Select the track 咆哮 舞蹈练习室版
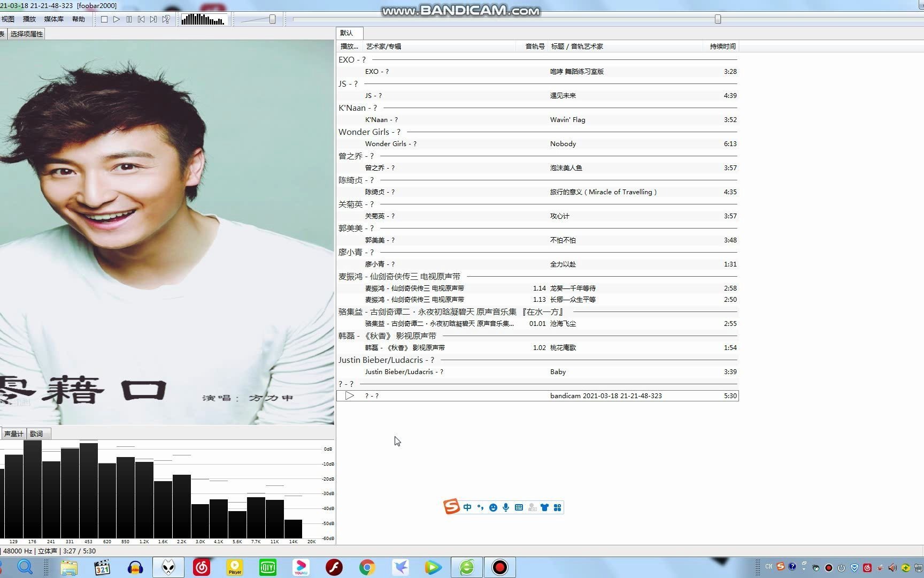The image size is (924, 578). (x=537, y=72)
